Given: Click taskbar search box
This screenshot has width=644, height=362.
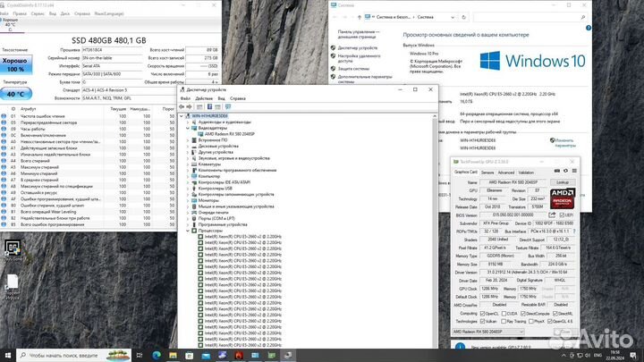Looking at the screenshot, I should [x=74, y=355].
